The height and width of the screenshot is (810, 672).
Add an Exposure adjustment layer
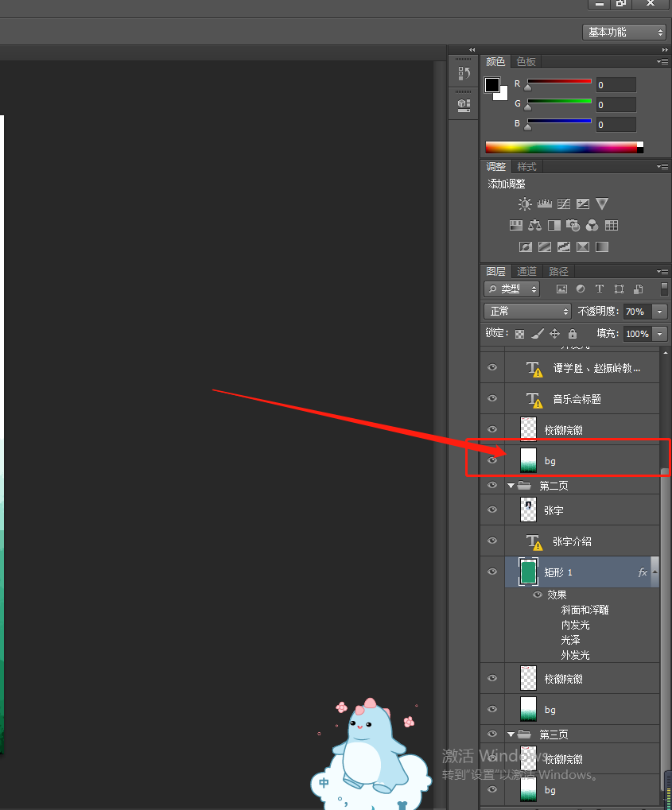[x=583, y=204]
